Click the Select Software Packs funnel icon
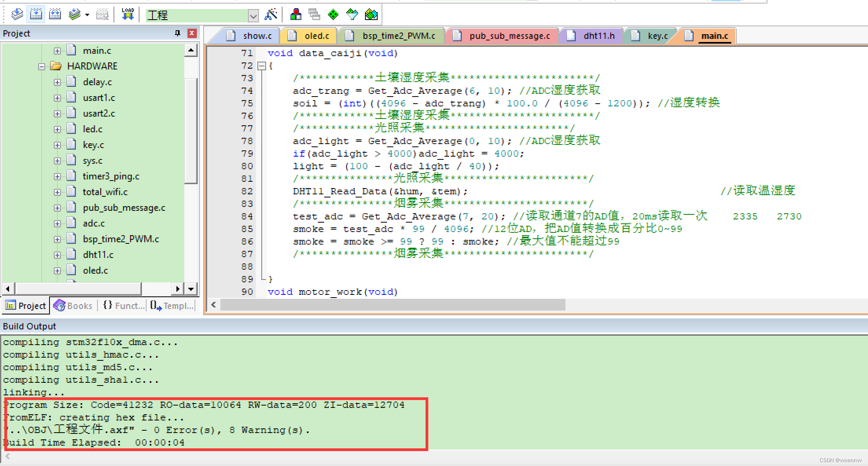Screen dimensions: 868x466 pos(352,15)
